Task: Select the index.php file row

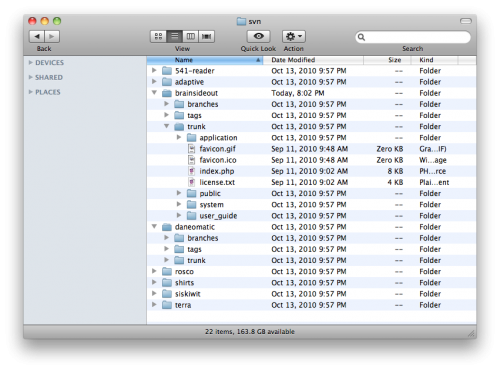Action: (x=311, y=171)
